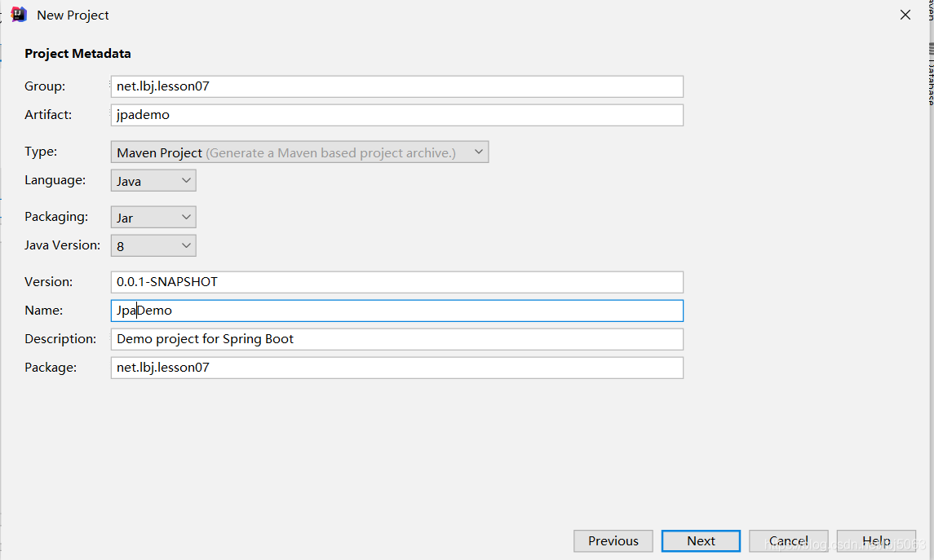Screen dimensions: 934x560
Task: Focus the Artifact field containing jpademo
Action: click(396, 115)
